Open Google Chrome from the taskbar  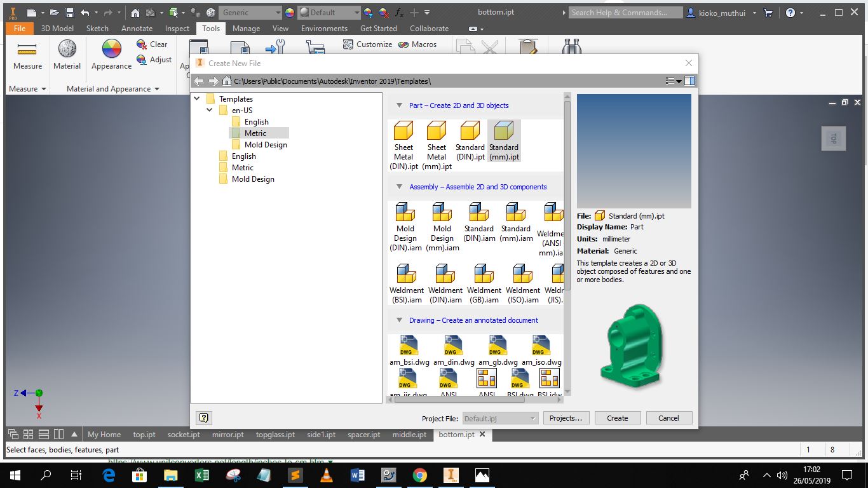coord(419,475)
